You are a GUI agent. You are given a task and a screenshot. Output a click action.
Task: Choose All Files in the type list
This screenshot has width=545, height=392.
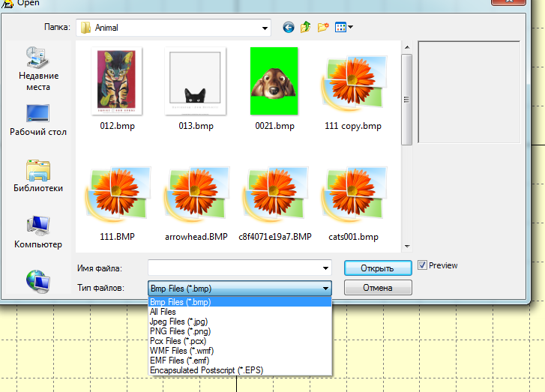tap(240, 312)
